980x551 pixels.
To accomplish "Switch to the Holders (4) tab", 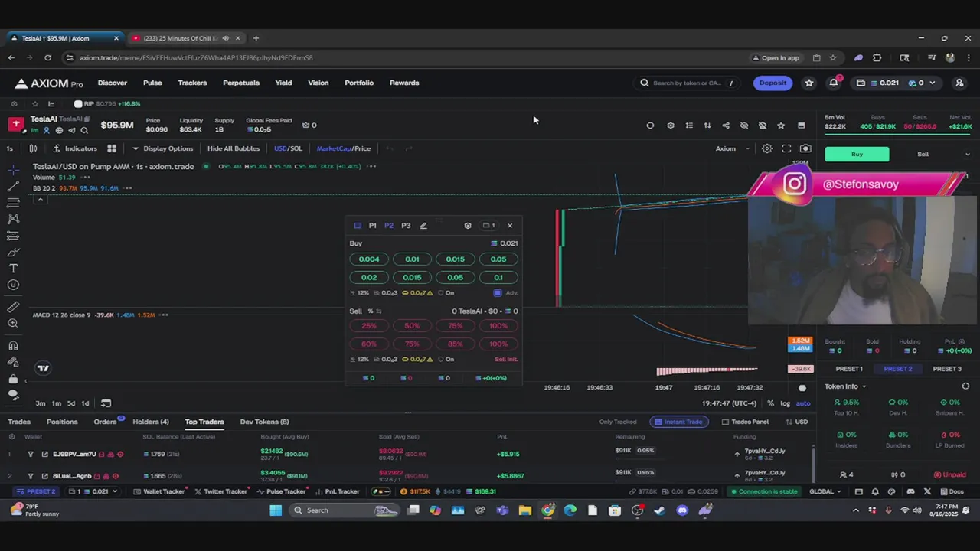I will pos(151,422).
